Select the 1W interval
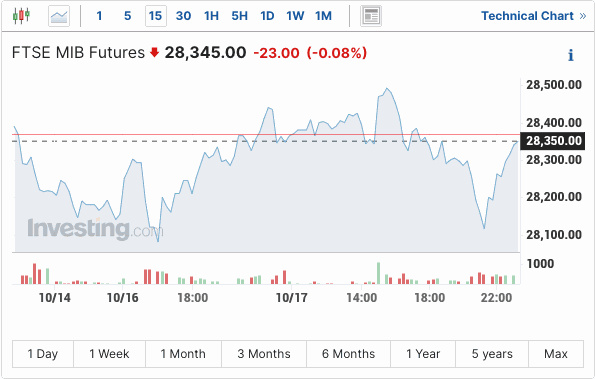The height and width of the screenshot is (379, 595). coord(295,16)
